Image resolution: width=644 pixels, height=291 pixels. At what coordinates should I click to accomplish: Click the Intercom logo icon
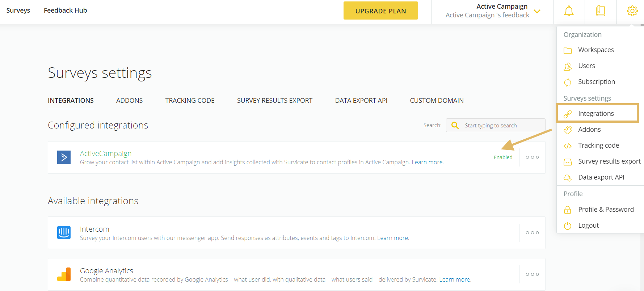pos(64,232)
